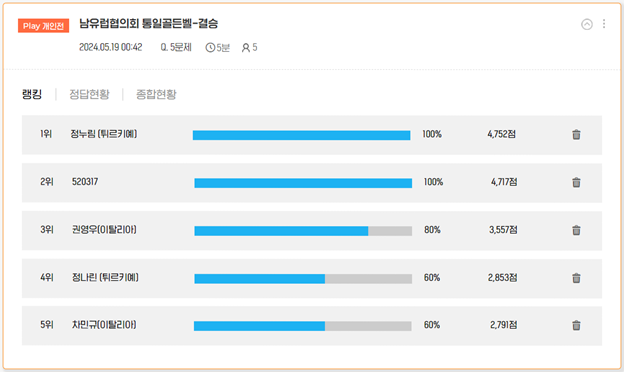The image size is (624, 372).
Task: Delete 1위 정누림 (튀르키예) ranking entry
Action: point(576,134)
